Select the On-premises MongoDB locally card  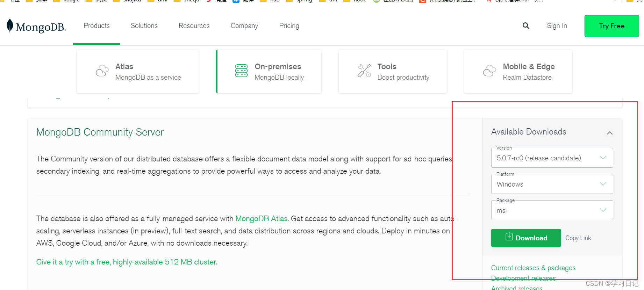point(269,71)
